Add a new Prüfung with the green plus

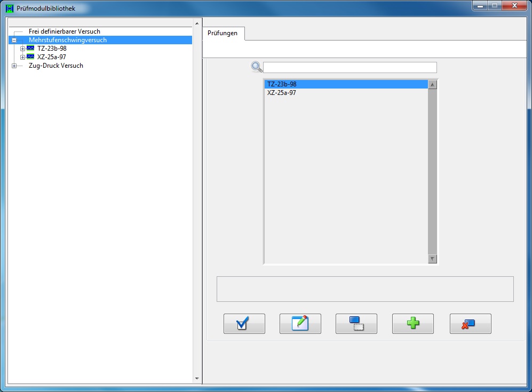click(x=412, y=323)
